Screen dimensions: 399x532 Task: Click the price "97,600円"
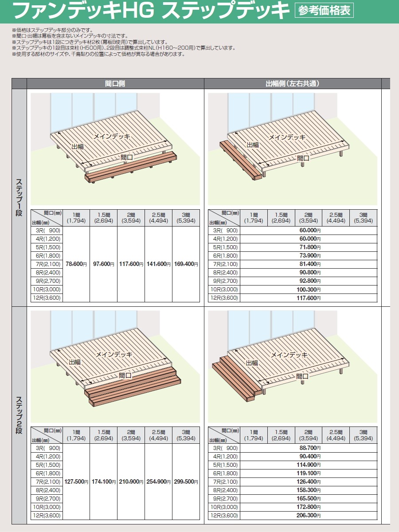[104, 264]
